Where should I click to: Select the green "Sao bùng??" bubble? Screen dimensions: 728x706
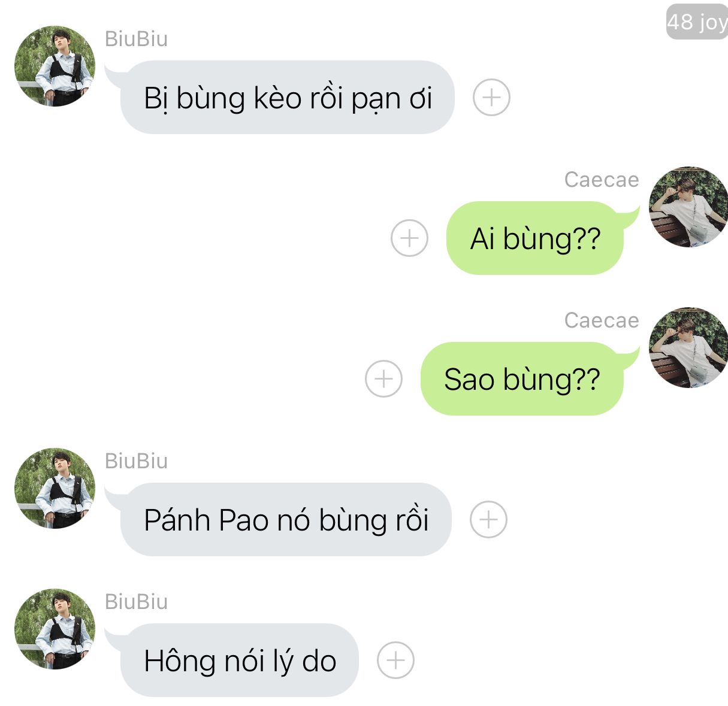[x=522, y=378]
